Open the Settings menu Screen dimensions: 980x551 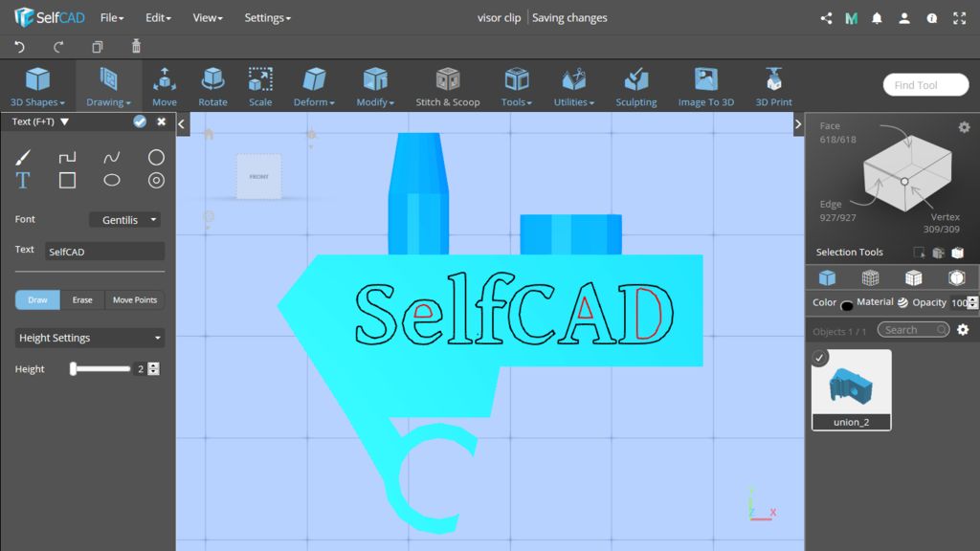(268, 18)
